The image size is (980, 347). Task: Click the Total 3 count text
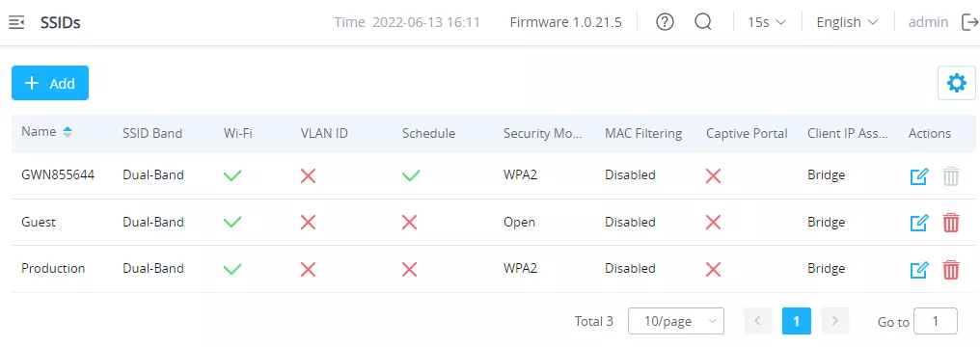[594, 321]
